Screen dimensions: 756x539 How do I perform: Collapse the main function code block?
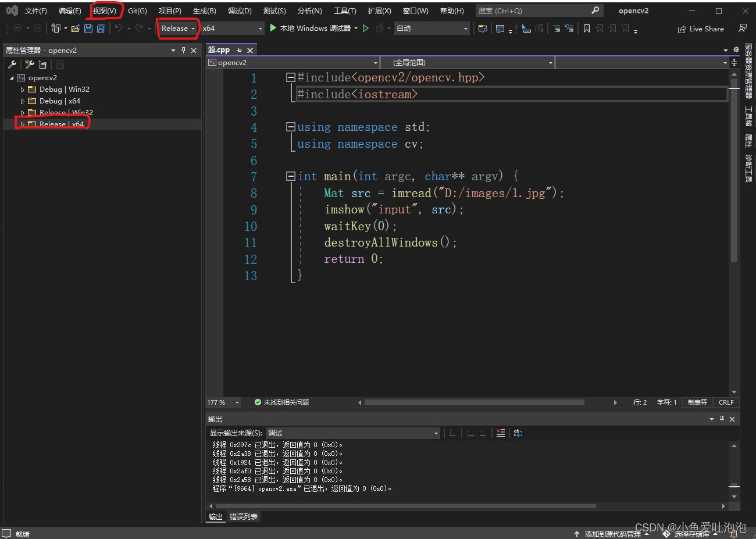point(290,176)
